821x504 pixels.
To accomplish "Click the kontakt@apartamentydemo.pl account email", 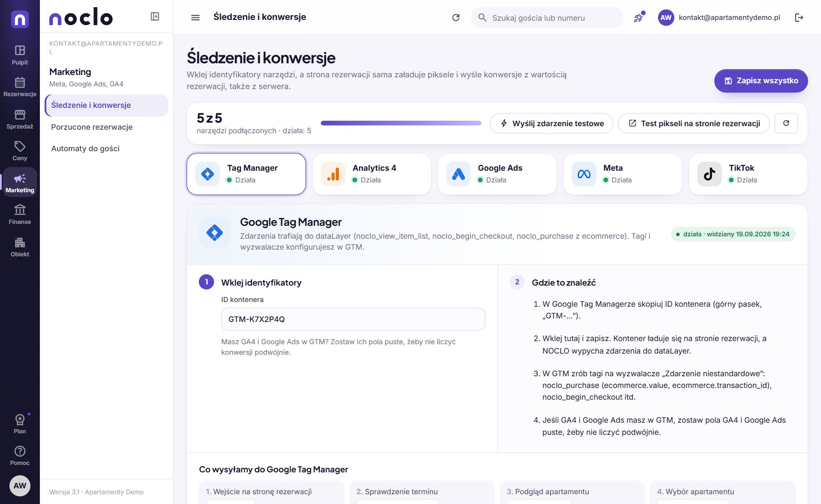I will (x=730, y=18).
